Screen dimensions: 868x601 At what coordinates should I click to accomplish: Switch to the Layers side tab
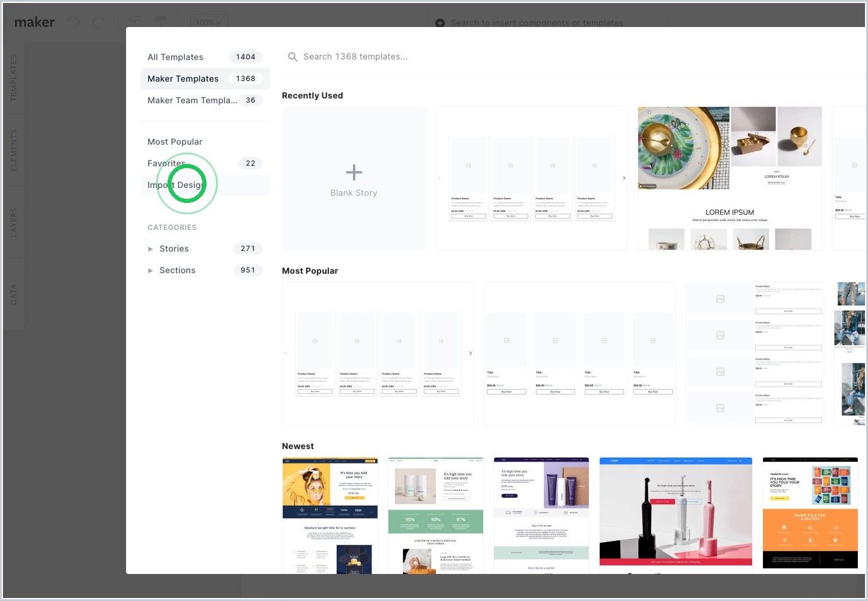[x=13, y=222]
